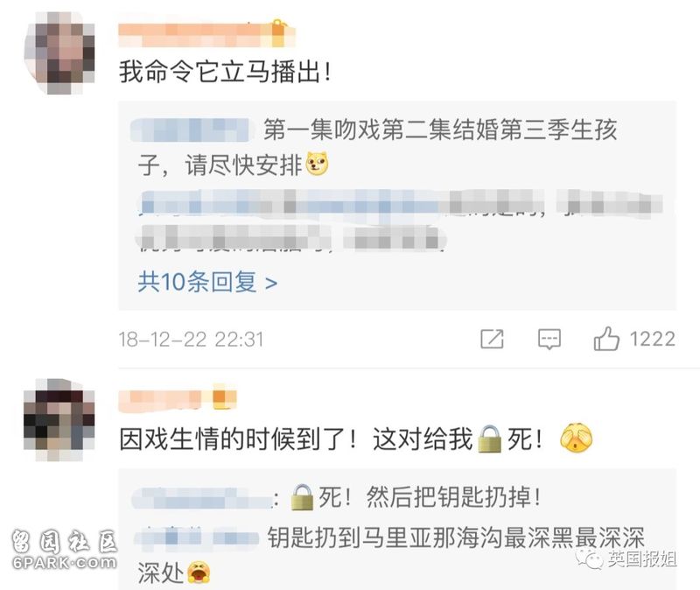This screenshot has height=590, width=700.
Task: Tap the share icon beside the timestamp
Action: [x=492, y=339]
